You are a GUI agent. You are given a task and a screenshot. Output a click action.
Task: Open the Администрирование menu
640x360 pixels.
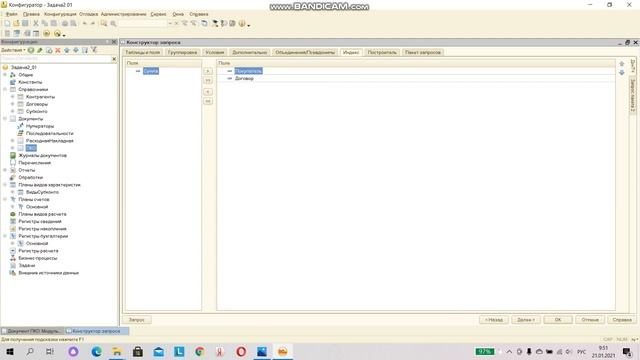(x=123, y=14)
